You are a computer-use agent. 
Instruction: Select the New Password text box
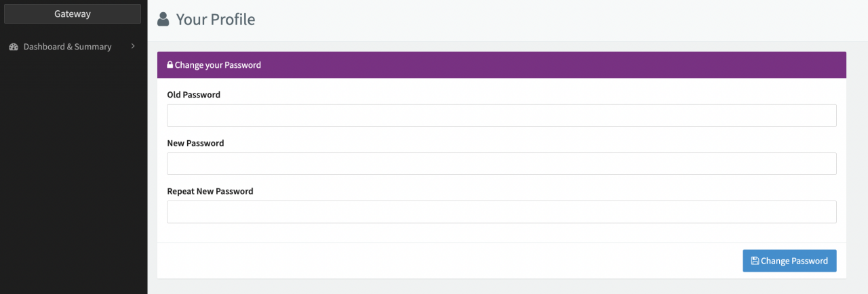coord(501,164)
